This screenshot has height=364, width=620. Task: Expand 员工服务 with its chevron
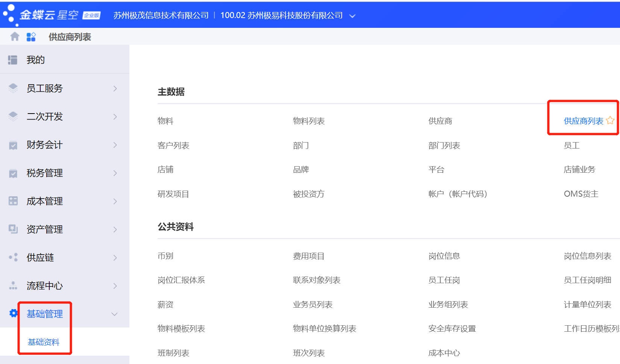(115, 88)
